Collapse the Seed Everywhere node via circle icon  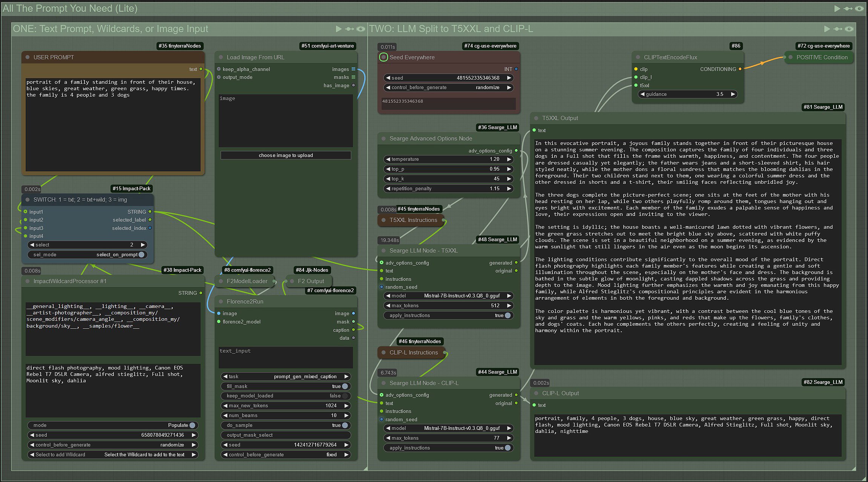pyautogui.click(x=383, y=57)
